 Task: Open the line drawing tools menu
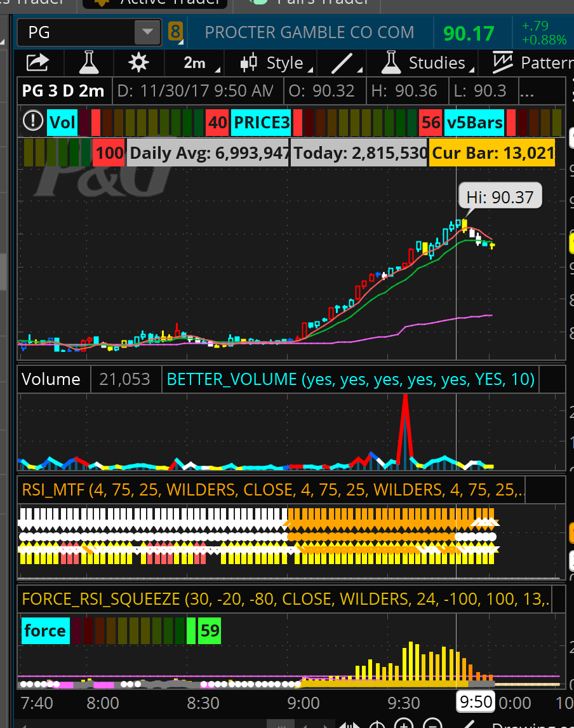[x=346, y=63]
